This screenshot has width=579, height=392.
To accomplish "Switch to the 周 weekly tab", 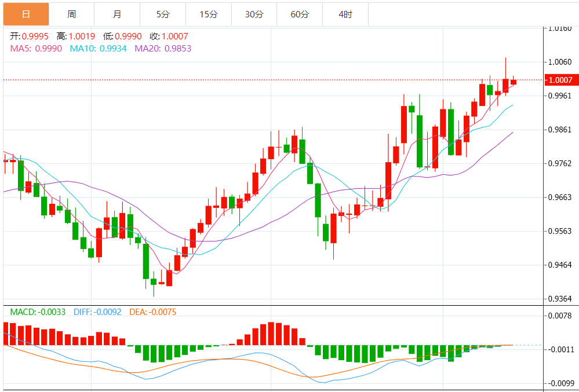I will [x=72, y=14].
